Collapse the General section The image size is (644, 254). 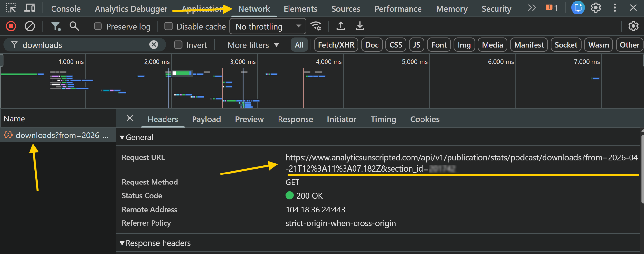[137, 137]
